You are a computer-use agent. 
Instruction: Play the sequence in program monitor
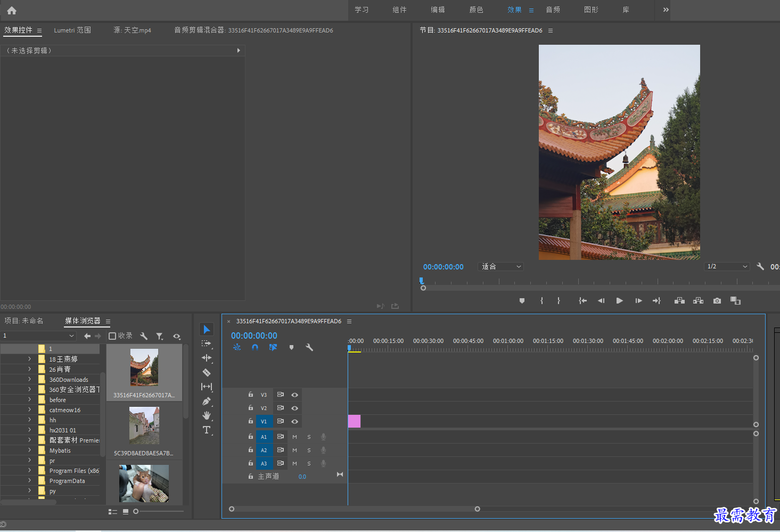tap(619, 301)
